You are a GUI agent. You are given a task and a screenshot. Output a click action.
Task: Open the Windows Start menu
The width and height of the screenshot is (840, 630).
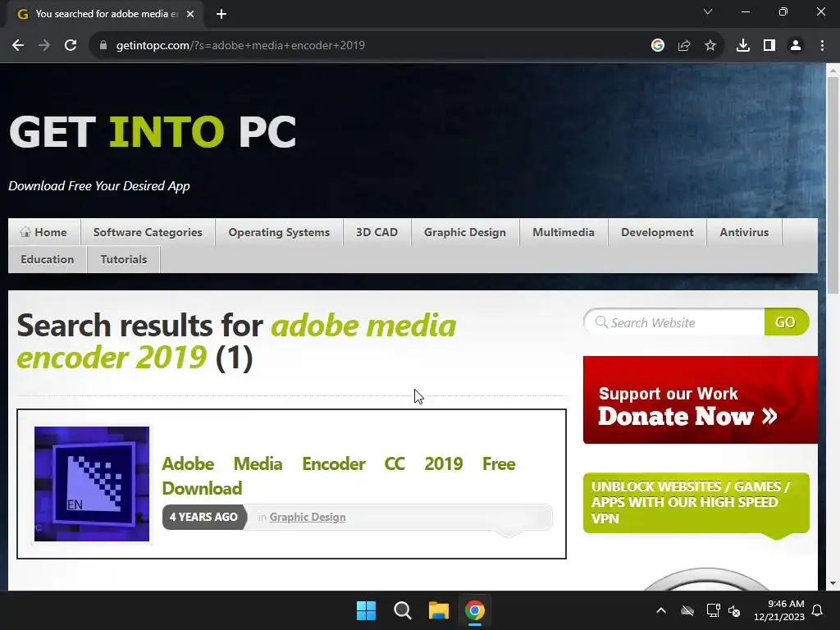(x=367, y=610)
